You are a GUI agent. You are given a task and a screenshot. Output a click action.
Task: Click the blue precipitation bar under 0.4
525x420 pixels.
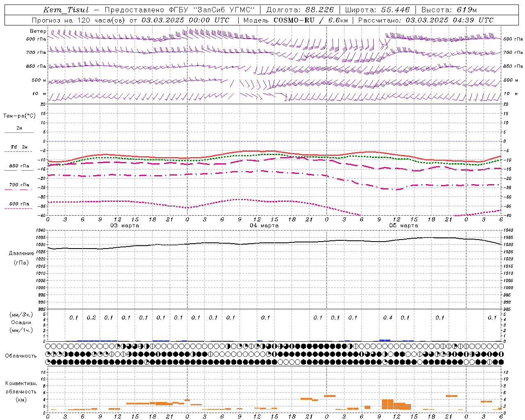click(x=385, y=340)
